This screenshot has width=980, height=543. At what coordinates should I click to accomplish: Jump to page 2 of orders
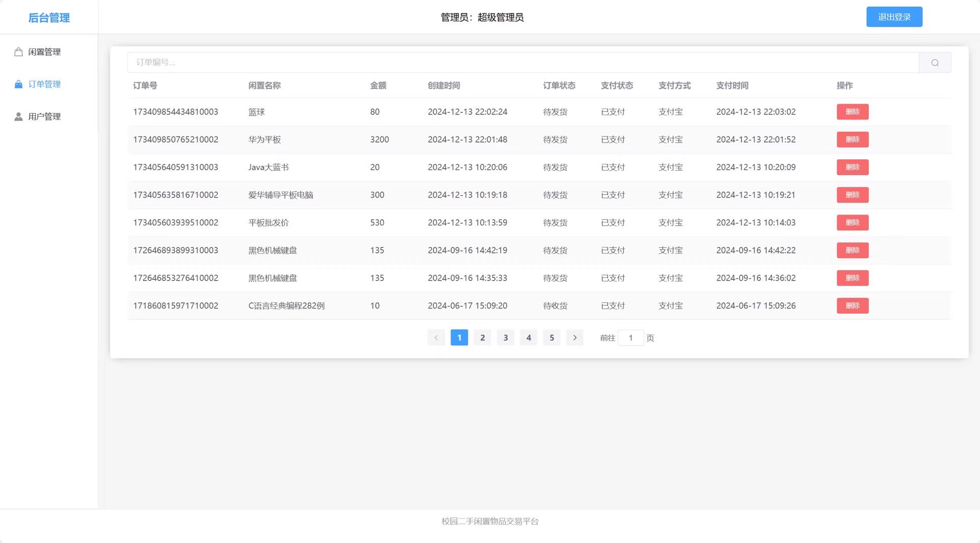click(482, 338)
